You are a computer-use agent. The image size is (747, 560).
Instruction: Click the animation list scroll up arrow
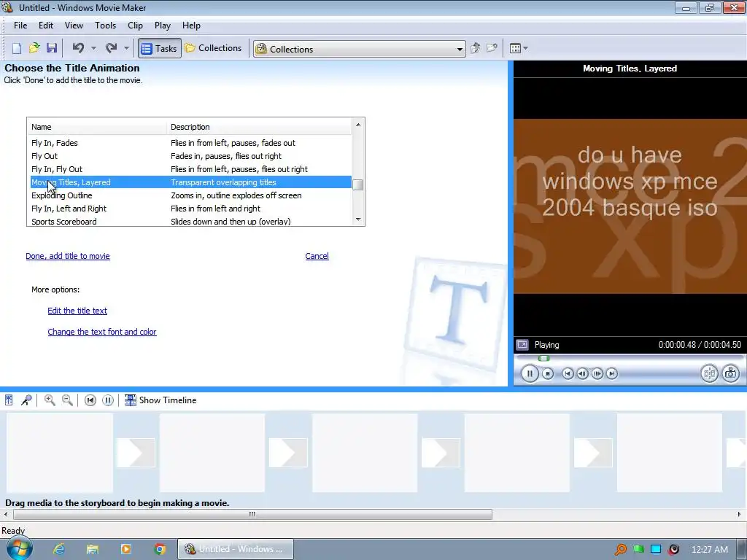click(x=358, y=125)
